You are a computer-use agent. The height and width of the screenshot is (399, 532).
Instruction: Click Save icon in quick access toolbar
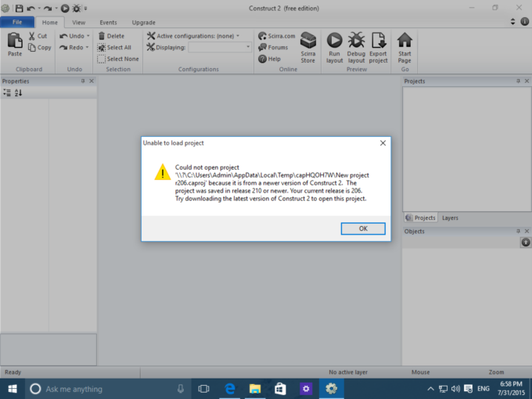19,8
